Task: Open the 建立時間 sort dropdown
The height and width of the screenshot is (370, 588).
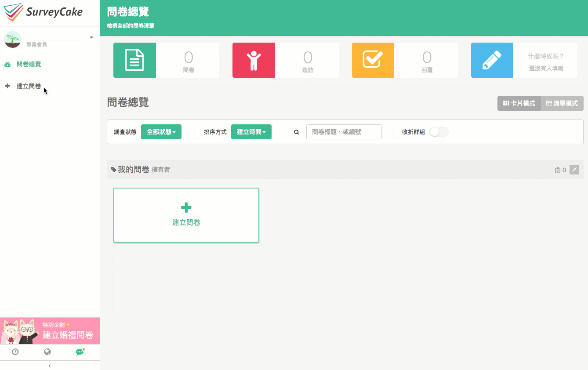Action: pos(251,132)
